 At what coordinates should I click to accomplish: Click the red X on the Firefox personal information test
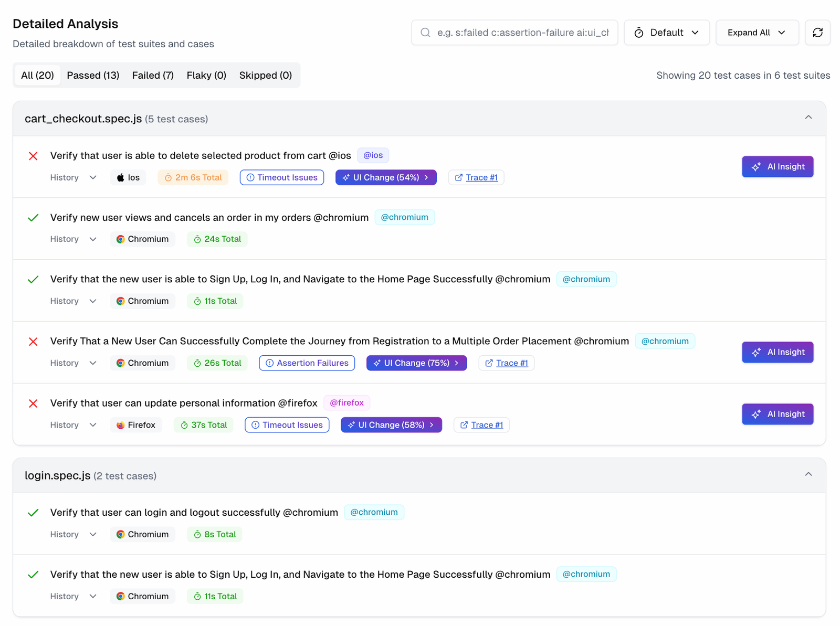coord(33,403)
